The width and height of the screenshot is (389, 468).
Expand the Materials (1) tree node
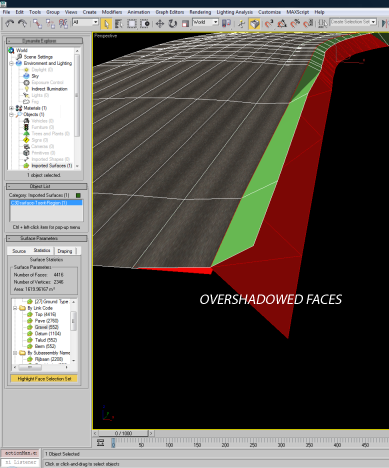[12, 108]
